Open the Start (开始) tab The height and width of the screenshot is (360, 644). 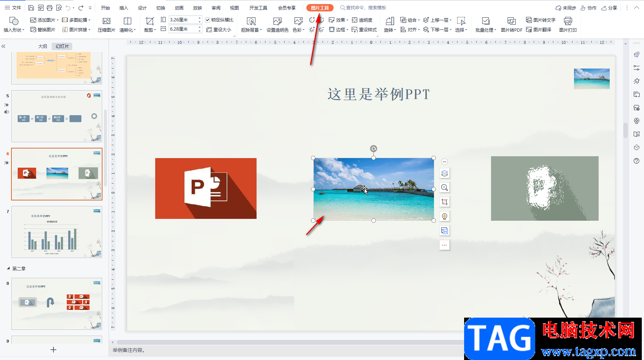click(x=105, y=8)
